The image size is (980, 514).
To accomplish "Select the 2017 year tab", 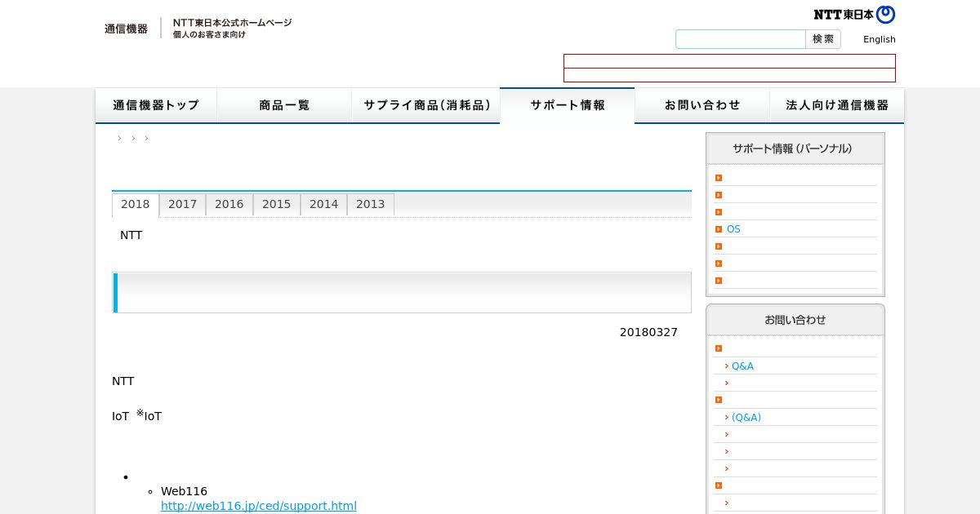I will (183, 205).
